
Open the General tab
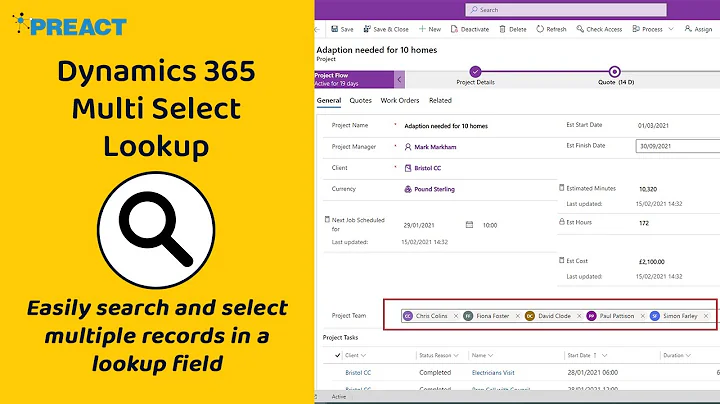[329, 101]
